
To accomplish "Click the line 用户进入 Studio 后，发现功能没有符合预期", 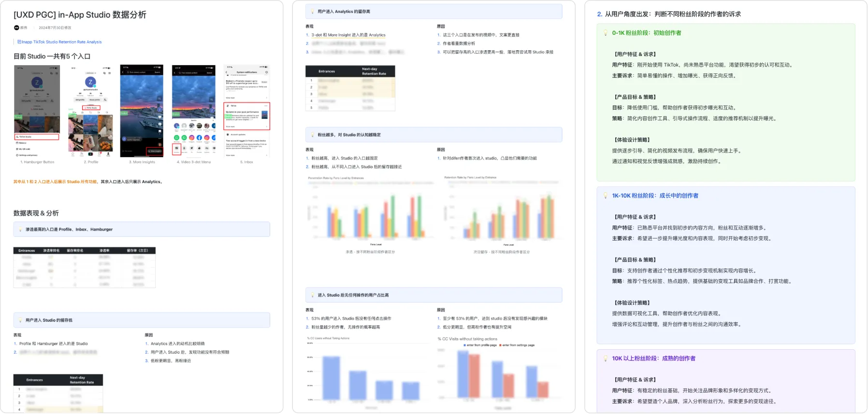I will 190,352.
